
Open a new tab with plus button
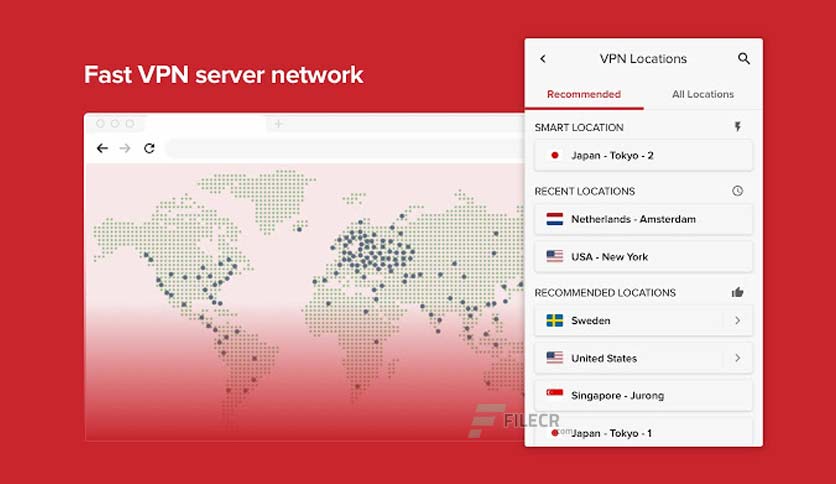tap(278, 124)
